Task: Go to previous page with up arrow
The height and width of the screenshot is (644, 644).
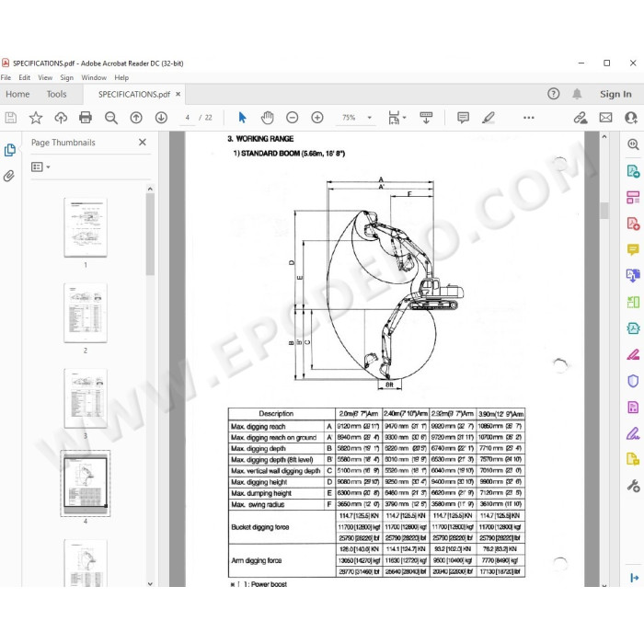Action: click(136, 118)
